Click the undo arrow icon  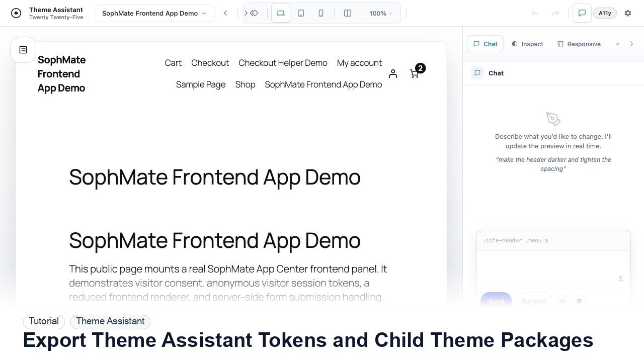pos(535,13)
